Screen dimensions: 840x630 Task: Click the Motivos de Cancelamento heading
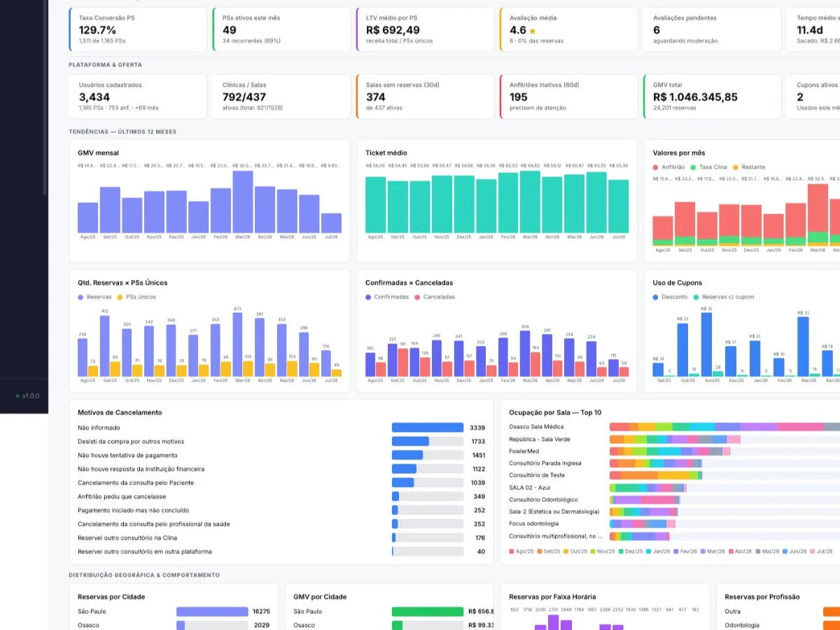click(x=120, y=412)
